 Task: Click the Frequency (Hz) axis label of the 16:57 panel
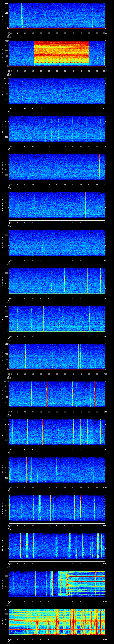tap(3, 16)
